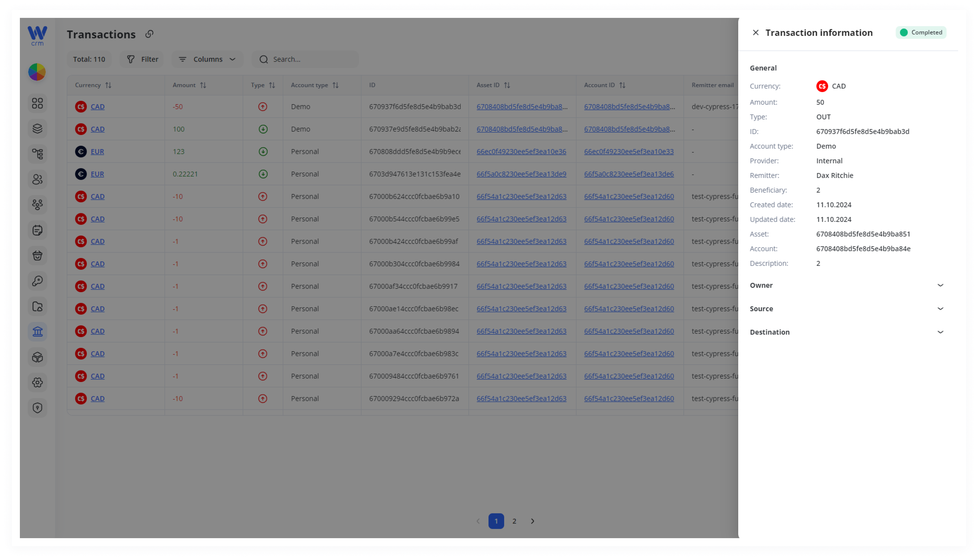The height and width of the screenshot is (560, 978).
Task: Expand the Source section
Action: click(846, 309)
